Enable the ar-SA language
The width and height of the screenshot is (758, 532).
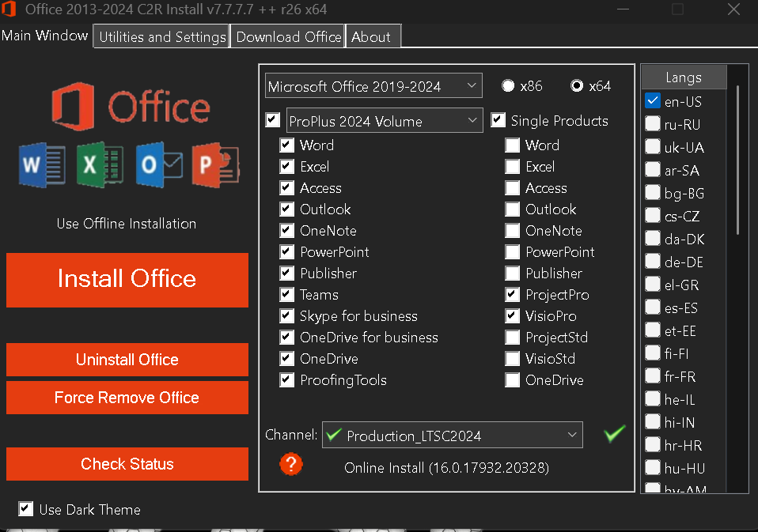click(x=653, y=170)
